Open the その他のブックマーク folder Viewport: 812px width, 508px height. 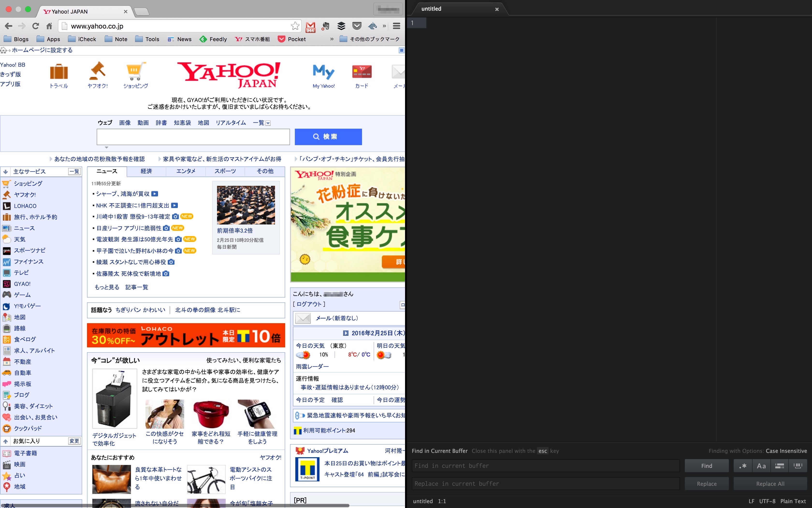click(370, 39)
